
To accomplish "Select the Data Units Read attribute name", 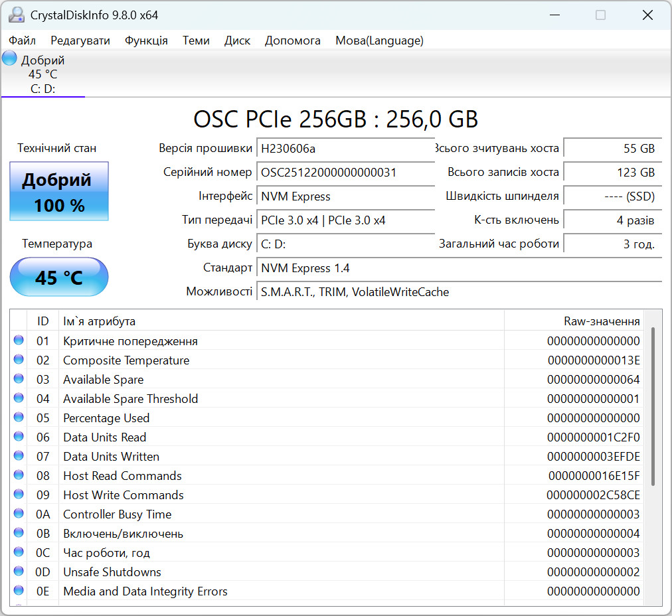I will point(104,437).
